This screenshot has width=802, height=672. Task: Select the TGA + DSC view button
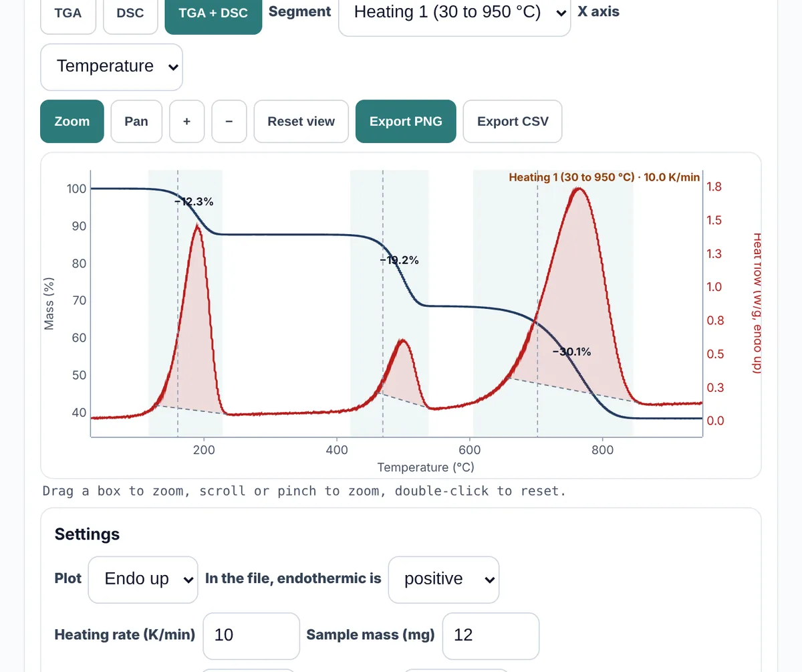coord(213,13)
